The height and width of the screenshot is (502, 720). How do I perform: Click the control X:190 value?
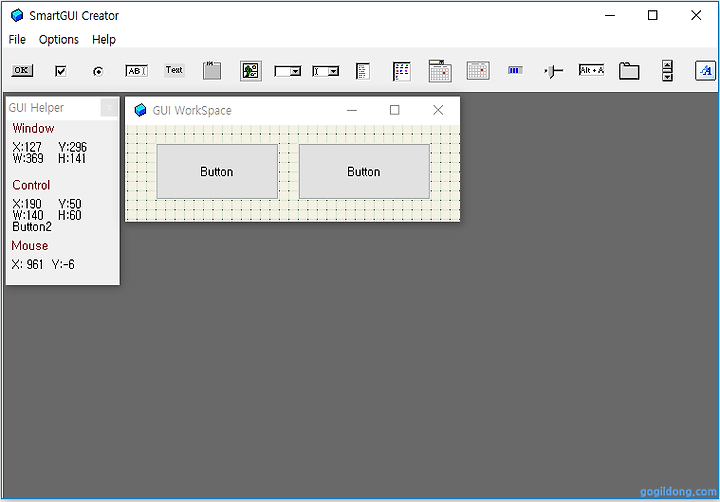click(x=27, y=204)
